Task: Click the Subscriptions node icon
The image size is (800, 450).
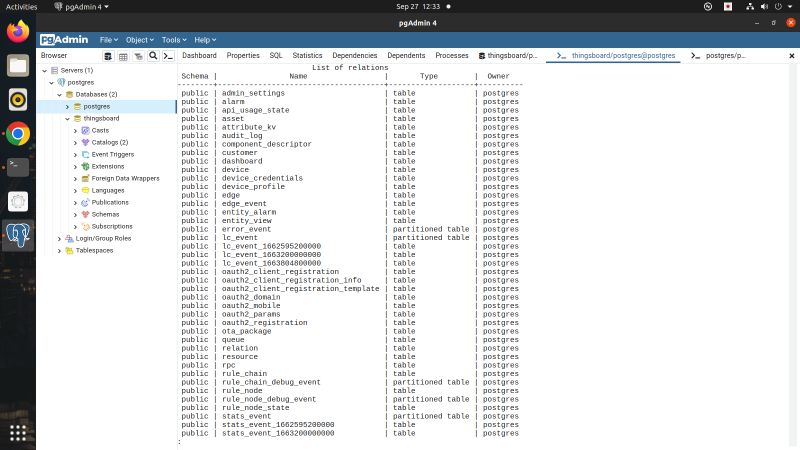Action: coord(85,227)
